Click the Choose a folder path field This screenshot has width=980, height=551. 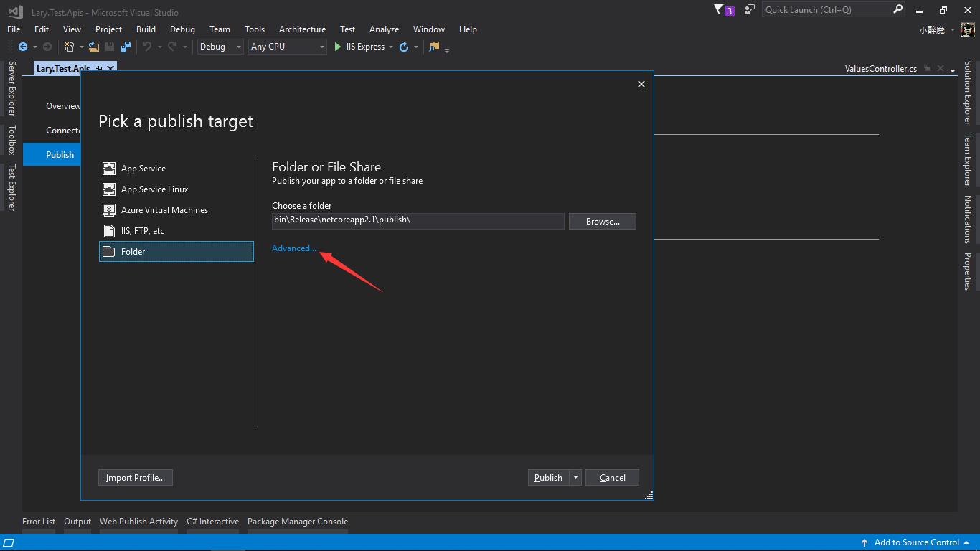pos(418,220)
